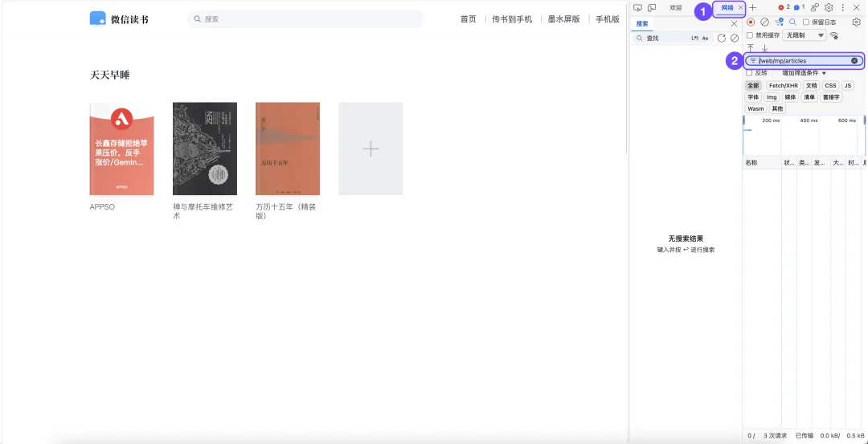Toggle match case Aa option
868x444 pixels.
[x=706, y=39]
